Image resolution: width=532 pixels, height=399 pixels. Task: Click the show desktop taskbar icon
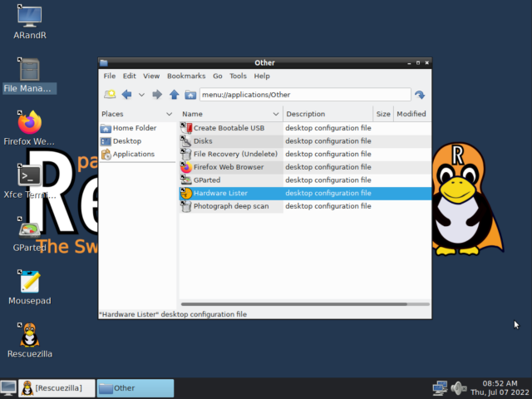8,388
